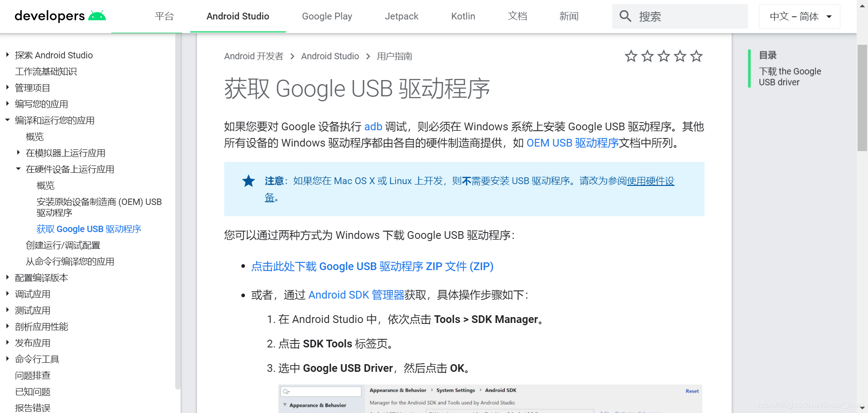Rate the page two stars
This screenshot has width=868, height=413.
click(647, 56)
